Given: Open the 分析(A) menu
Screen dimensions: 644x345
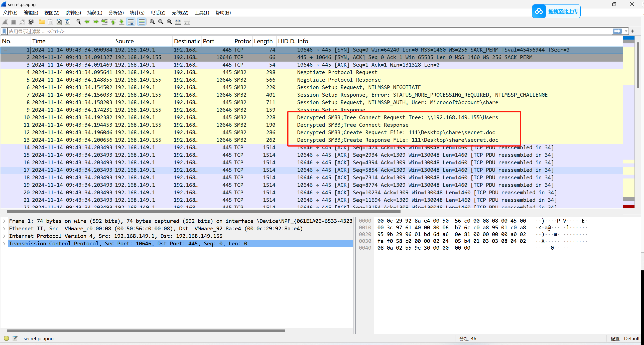Looking at the screenshot, I should (116, 13).
